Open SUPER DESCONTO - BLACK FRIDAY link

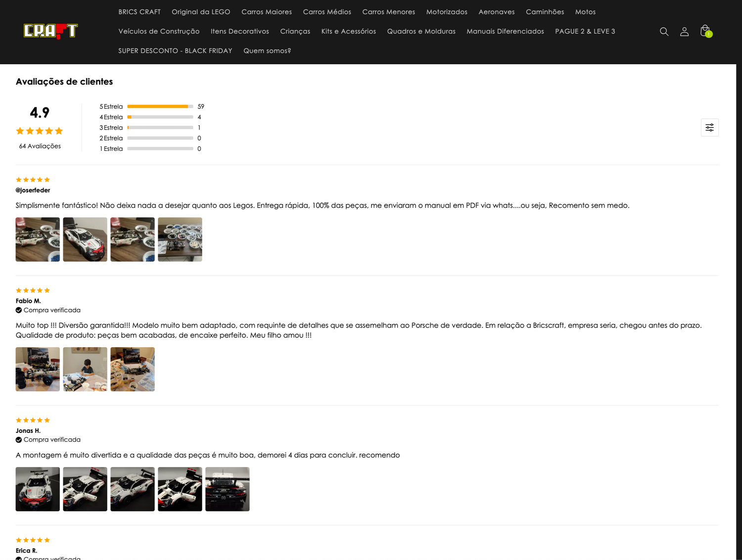pos(175,51)
